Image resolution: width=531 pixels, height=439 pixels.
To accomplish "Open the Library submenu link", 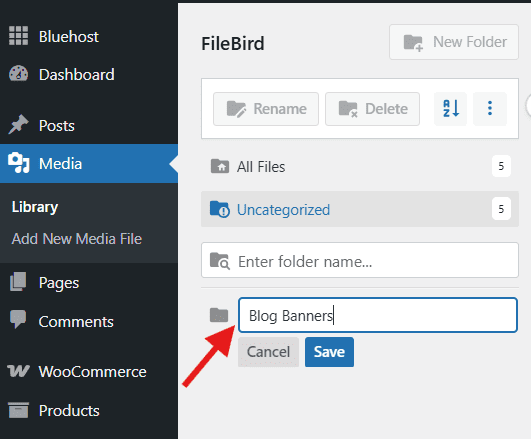I will [x=35, y=207].
